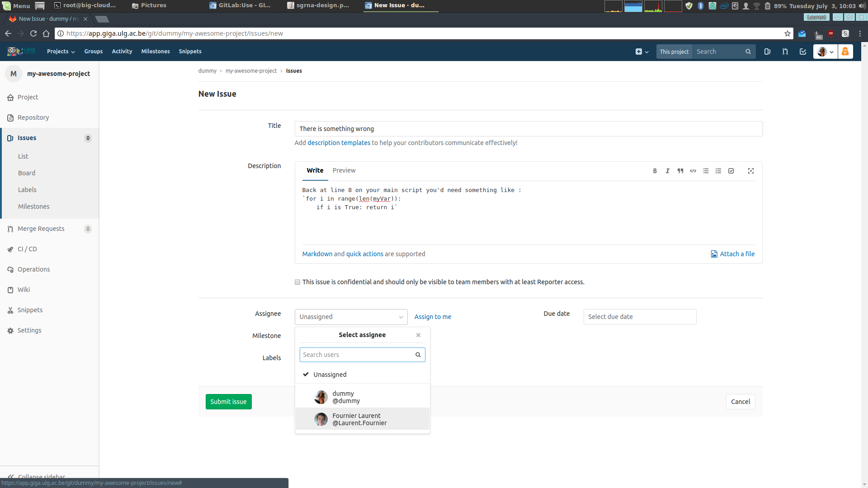This screenshot has height=488, width=868.
Task: Switch to the Preview tab
Action: coord(344,170)
